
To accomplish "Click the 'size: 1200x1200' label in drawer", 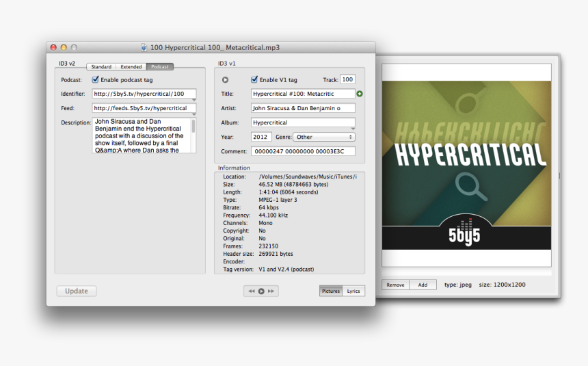I will [x=502, y=285].
